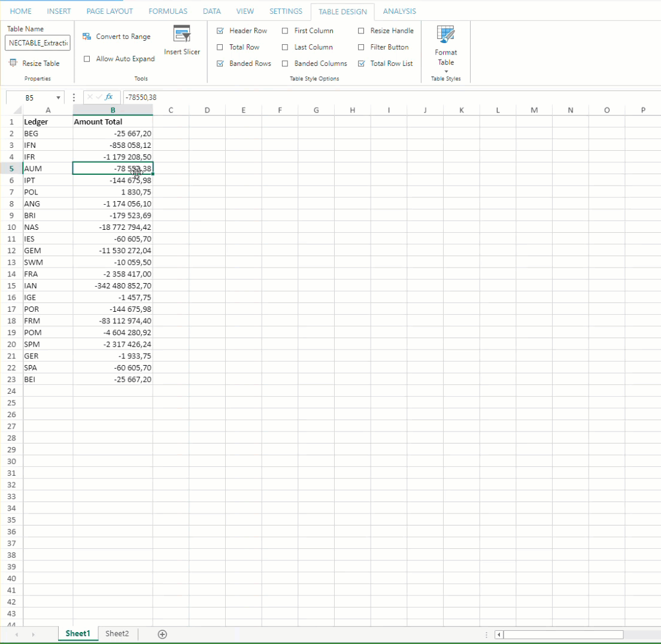Check the Allow Auto Expand option

tap(87, 59)
